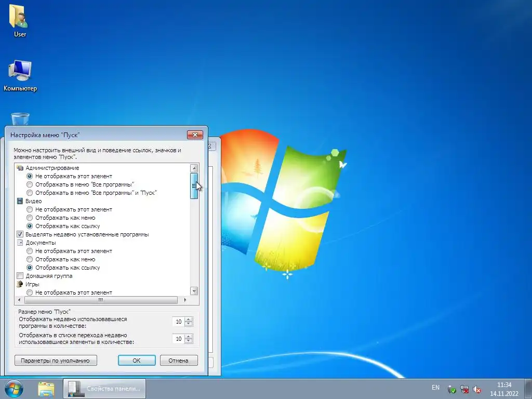Click the Игры item icon
Screen dimensions: 532x399
(x=20, y=284)
